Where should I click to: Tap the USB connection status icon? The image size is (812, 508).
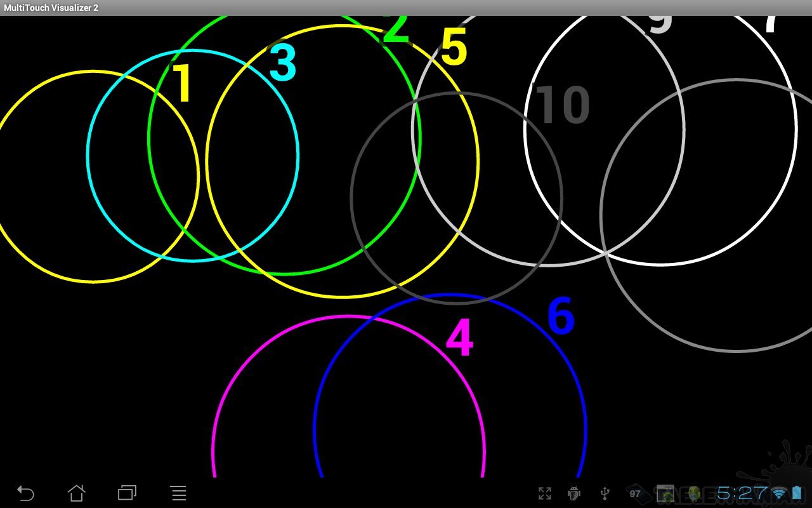click(x=605, y=493)
